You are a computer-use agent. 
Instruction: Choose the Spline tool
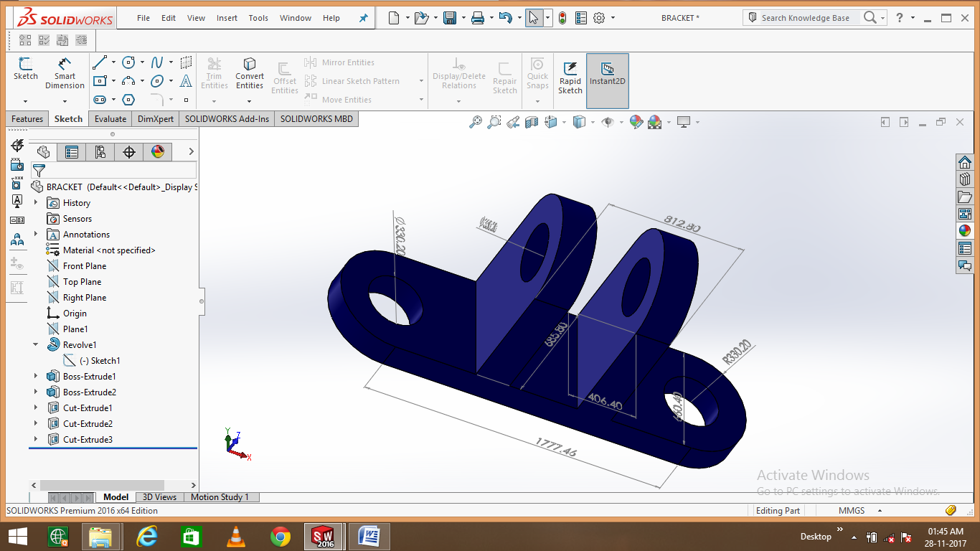pyautogui.click(x=157, y=63)
